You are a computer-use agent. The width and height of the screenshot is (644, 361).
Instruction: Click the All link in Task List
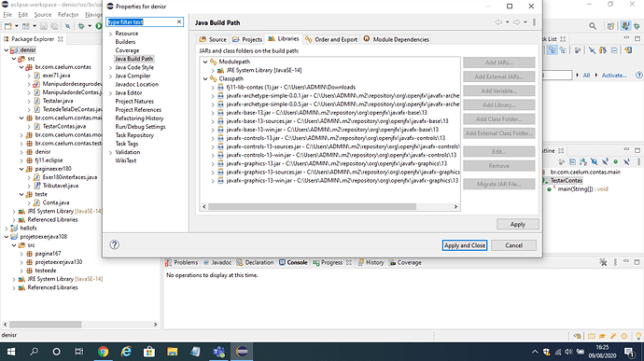586,76
